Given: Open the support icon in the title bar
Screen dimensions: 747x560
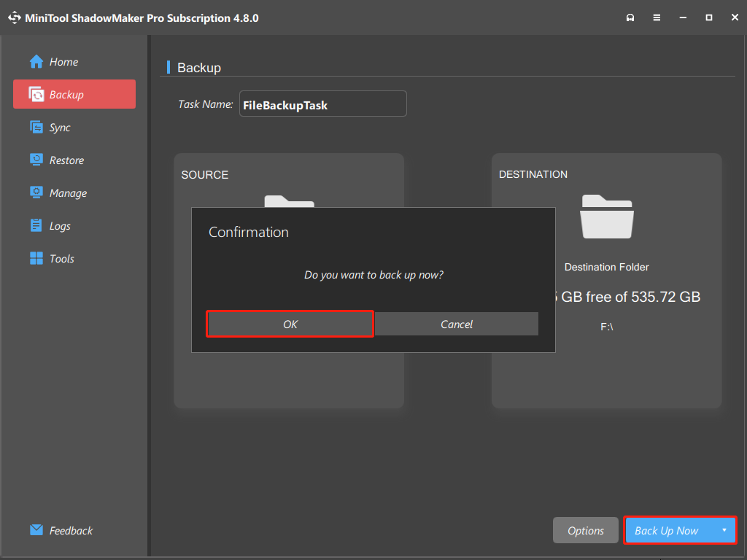Looking at the screenshot, I should pyautogui.click(x=630, y=17).
